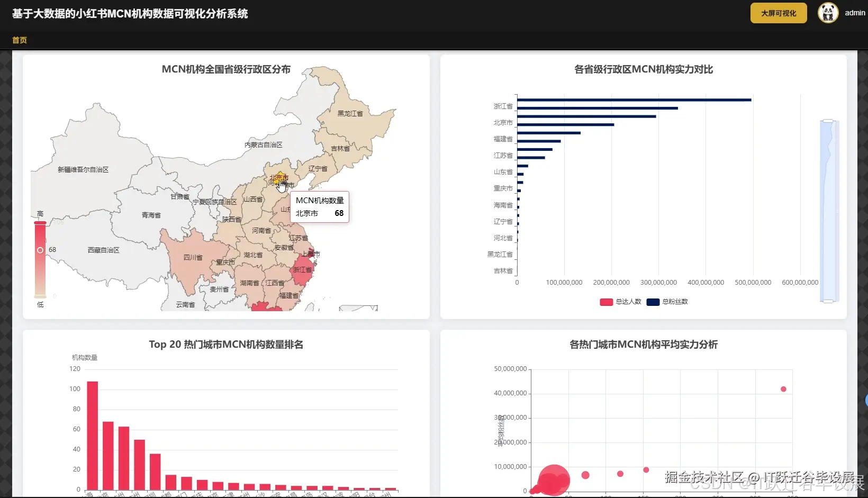This screenshot has width=868, height=498.
Task: Select 宁夏回族自治区 on the map
Action: (x=214, y=202)
